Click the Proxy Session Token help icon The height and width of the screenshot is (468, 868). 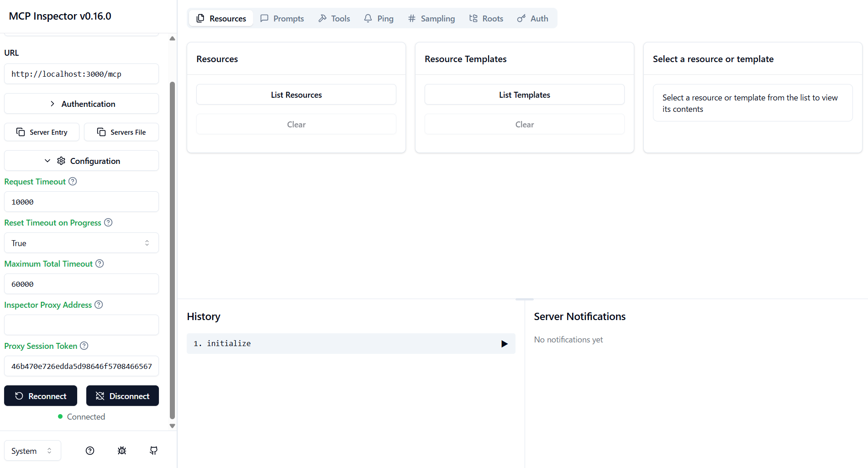[x=84, y=346]
